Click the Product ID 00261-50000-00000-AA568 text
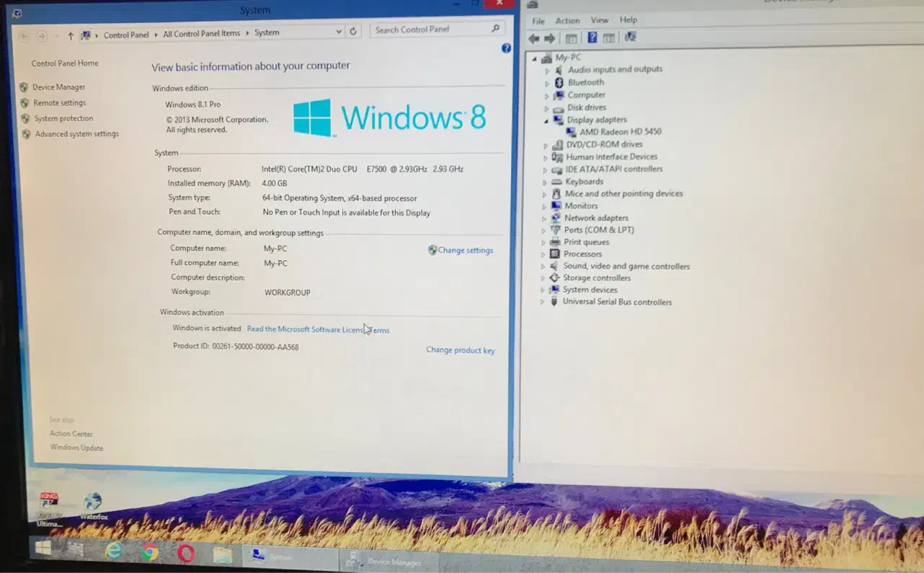Image resolution: width=924 pixels, height=573 pixels. point(236,347)
